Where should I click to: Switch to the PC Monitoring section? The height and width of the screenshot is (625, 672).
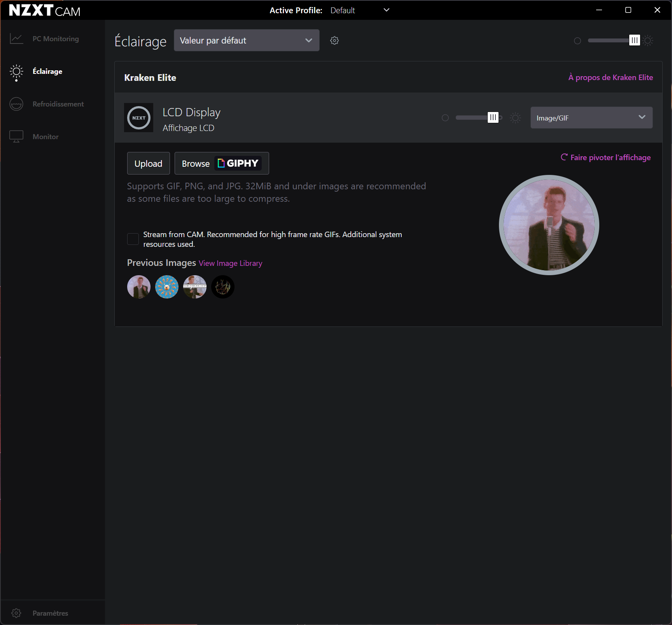pyautogui.click(x=56, y=39)
